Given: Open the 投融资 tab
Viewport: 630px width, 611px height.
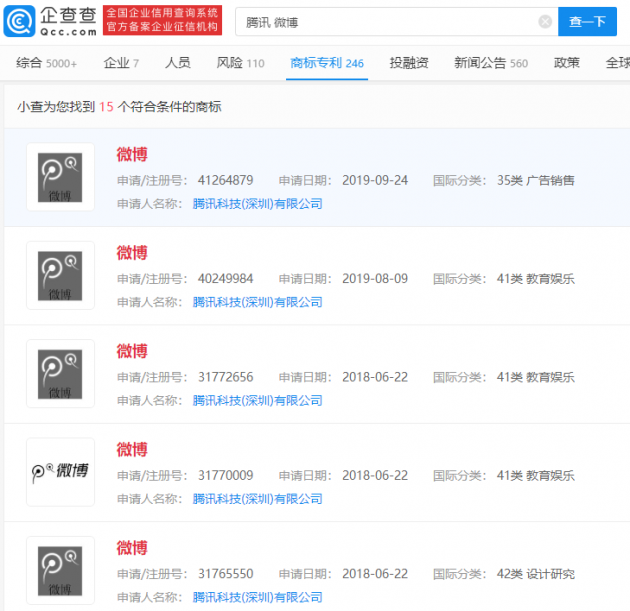Looking at the screenshot, I should tap(409, 63).
